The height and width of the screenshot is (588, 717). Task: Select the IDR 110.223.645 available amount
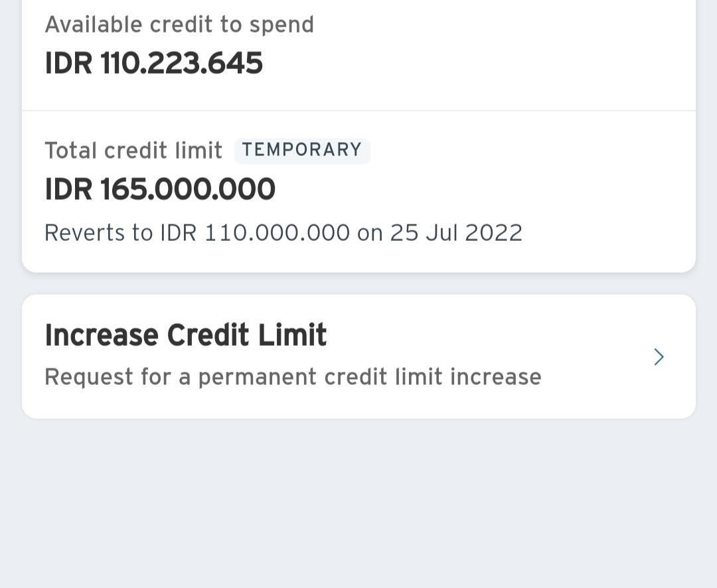coord(154,64)
